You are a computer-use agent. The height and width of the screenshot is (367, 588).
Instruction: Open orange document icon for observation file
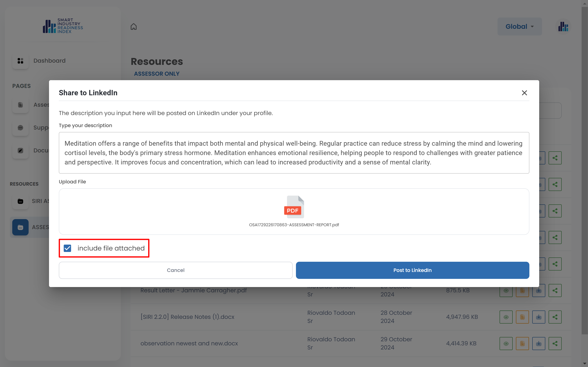coord(522,344)
